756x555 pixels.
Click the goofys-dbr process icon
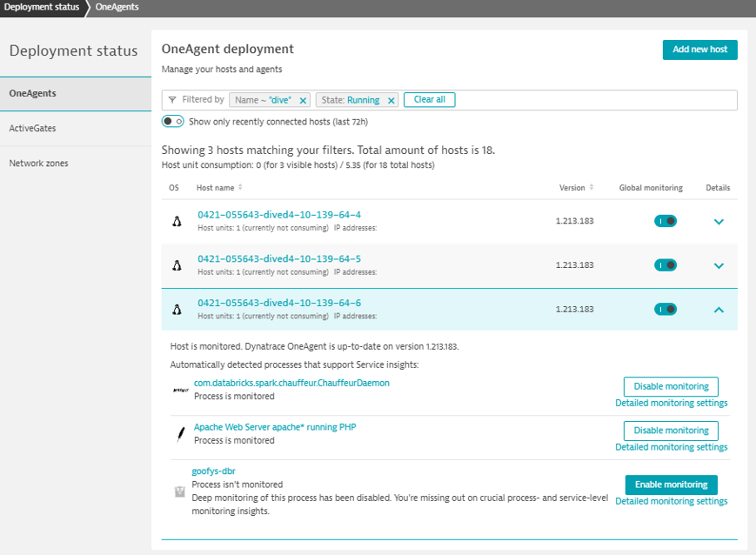(x=179, y=491)
